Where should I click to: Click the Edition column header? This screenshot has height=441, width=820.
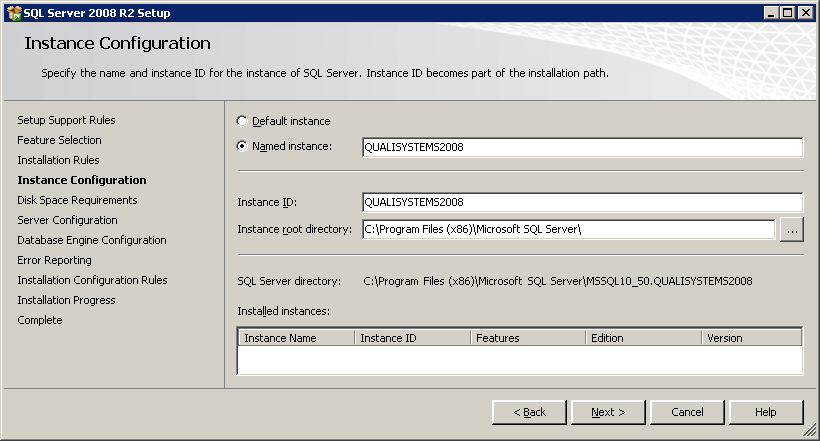click(x=643, y=338)
